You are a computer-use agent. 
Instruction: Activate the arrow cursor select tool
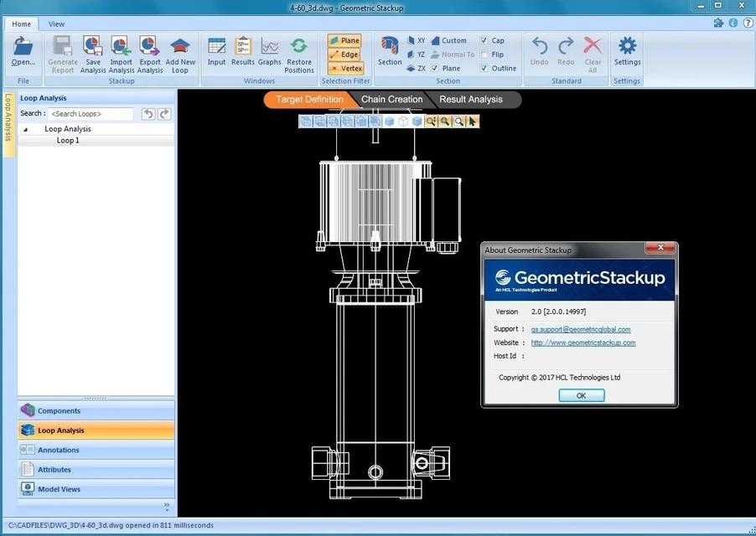pyautogui.click(x=473, y=121)
